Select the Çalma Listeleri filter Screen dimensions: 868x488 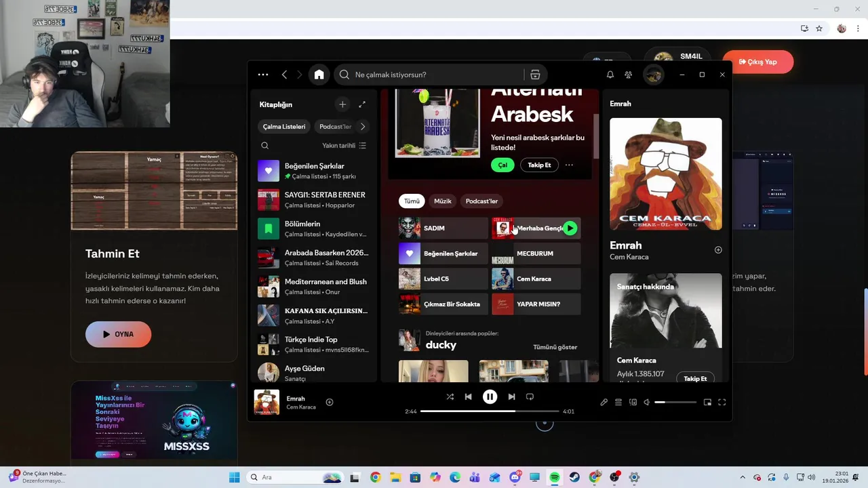click(284, 127)
